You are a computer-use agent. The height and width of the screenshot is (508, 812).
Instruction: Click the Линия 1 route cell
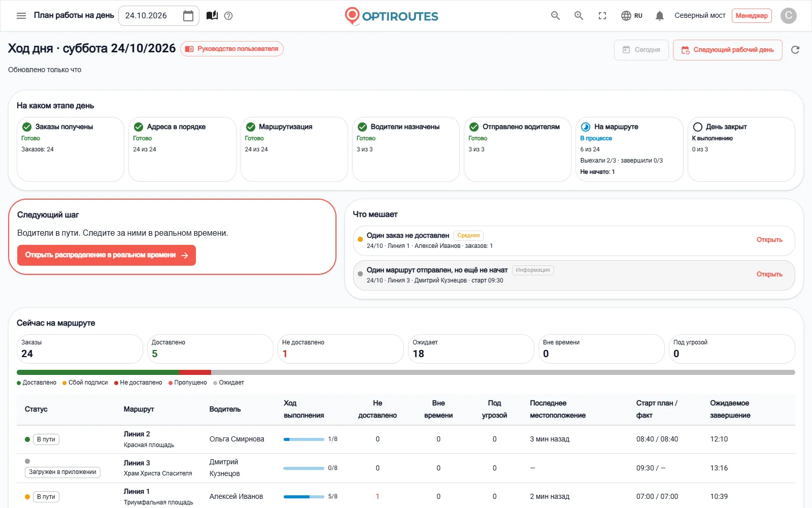(158, 497)
